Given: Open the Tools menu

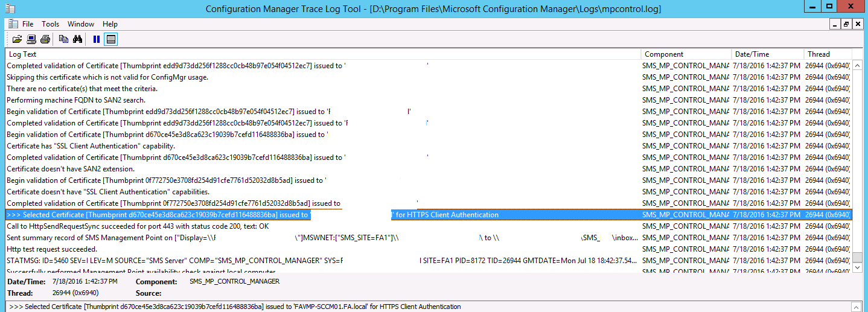Looking at the screenshot, I should [51, 24].
